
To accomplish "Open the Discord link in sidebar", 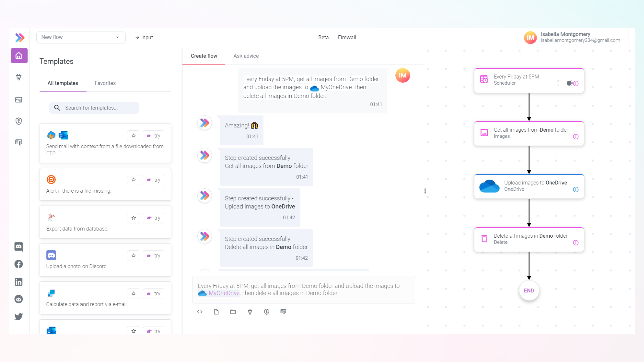I will (x=19, y=247).
